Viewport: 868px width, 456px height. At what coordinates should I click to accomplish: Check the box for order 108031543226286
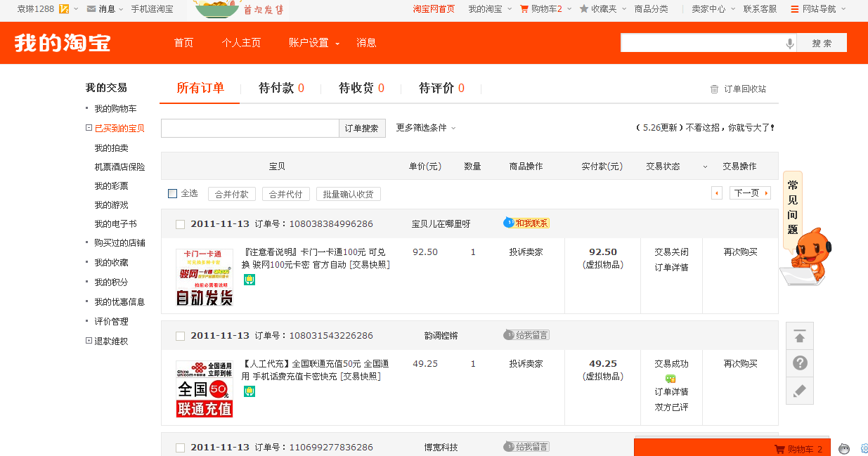[x=181, y=336]
